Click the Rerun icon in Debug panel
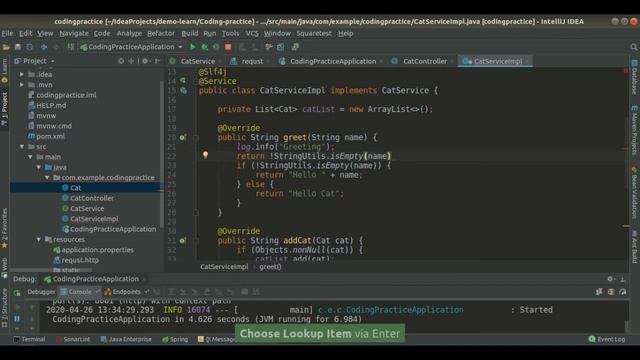Screen dimensions: 640x360 pos(17,292)
